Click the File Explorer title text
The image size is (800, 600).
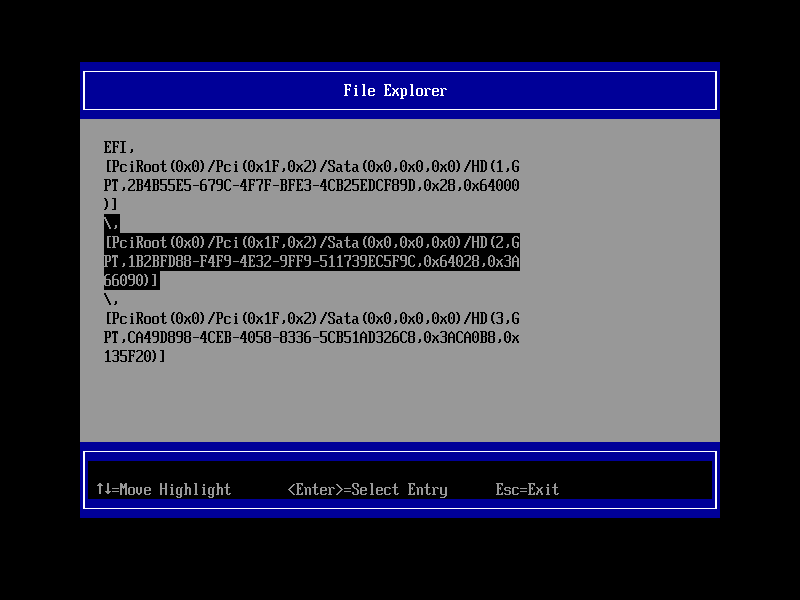(x=395, y=91)
